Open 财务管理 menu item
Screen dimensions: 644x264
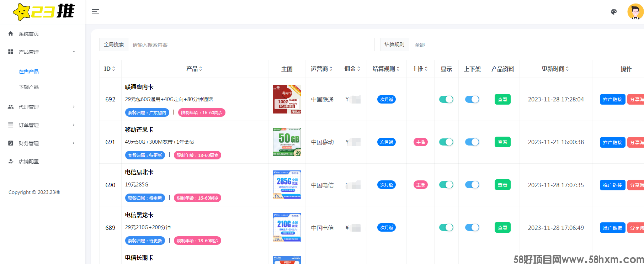tap(29, 143)
